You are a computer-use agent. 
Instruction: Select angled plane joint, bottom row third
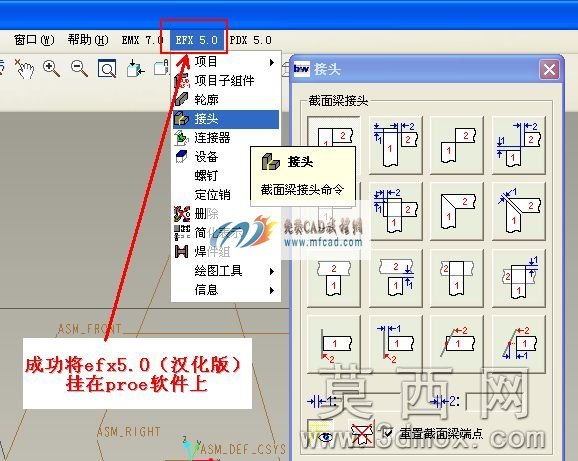(457, 345)
